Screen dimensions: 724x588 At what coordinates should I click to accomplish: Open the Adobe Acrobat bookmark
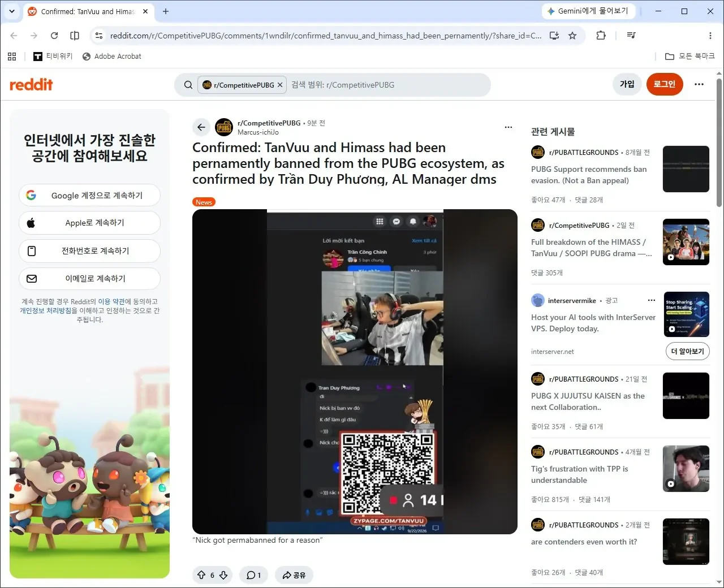[112, 57]
